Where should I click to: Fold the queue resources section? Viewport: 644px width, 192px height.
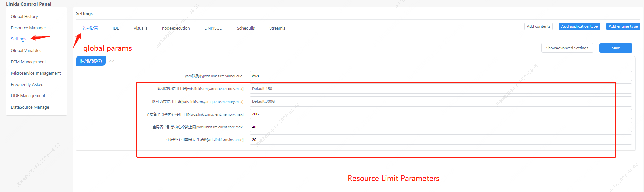click(x=111, y=61)
